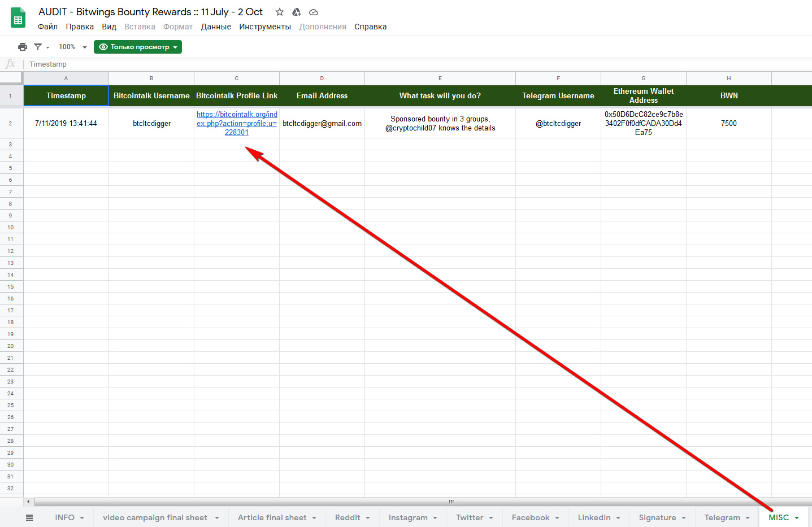Expand the INFO tab dropdown arrow

[82, 518]
